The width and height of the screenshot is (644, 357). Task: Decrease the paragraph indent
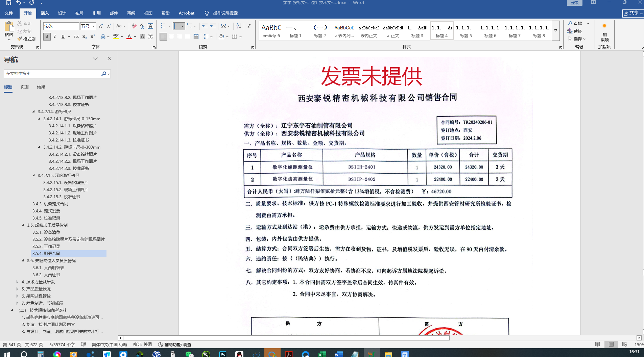coord(205,26)
